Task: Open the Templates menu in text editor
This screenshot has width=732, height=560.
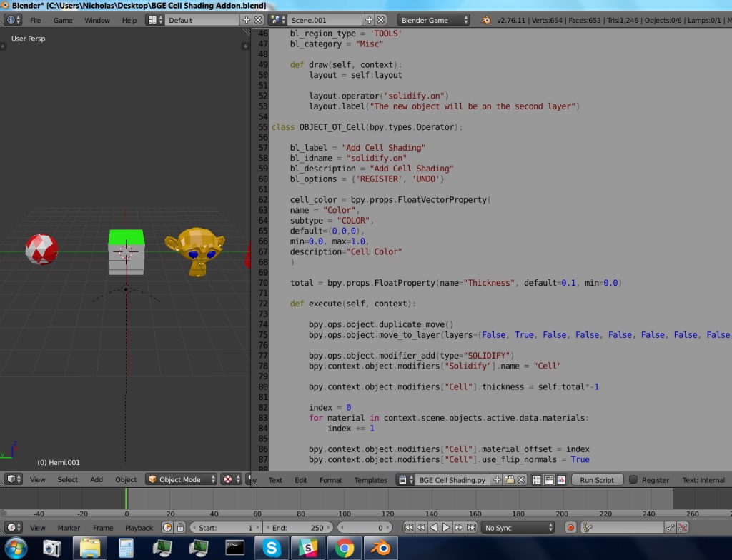Action: (371, 480)
